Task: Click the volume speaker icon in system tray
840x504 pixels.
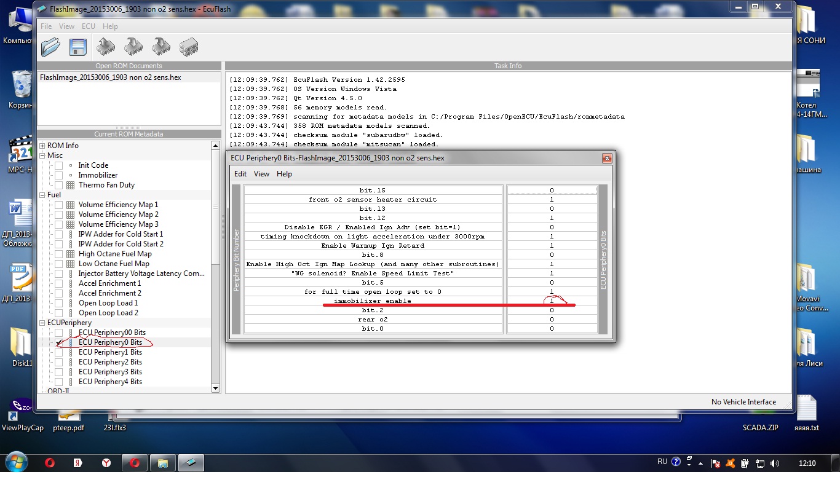Action: pyautogui.click(x=774, y=463)
